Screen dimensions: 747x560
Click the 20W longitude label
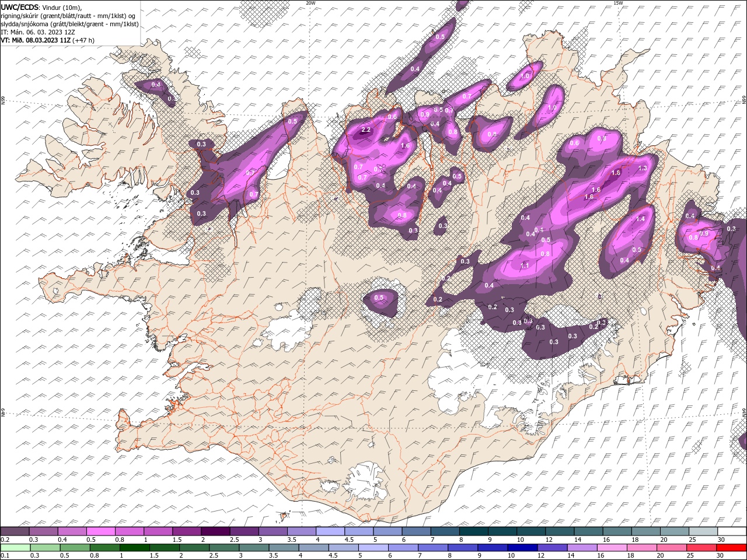(x=310, y=3)
